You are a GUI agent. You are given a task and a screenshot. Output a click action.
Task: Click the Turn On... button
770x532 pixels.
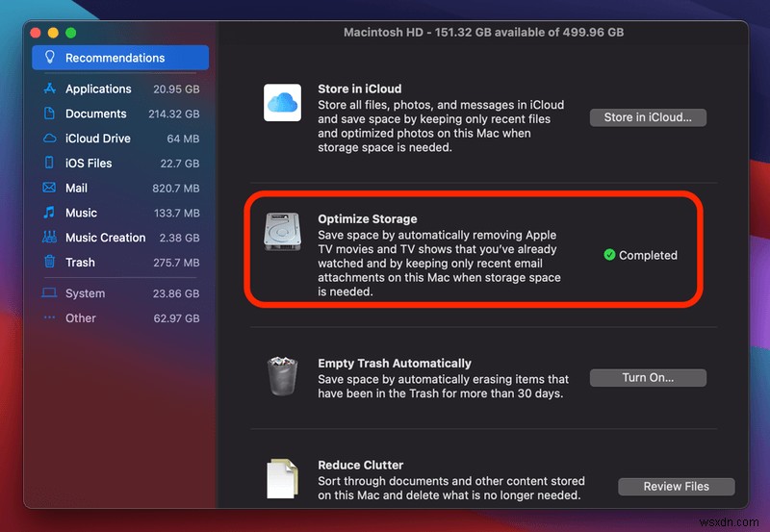point(648,377)
